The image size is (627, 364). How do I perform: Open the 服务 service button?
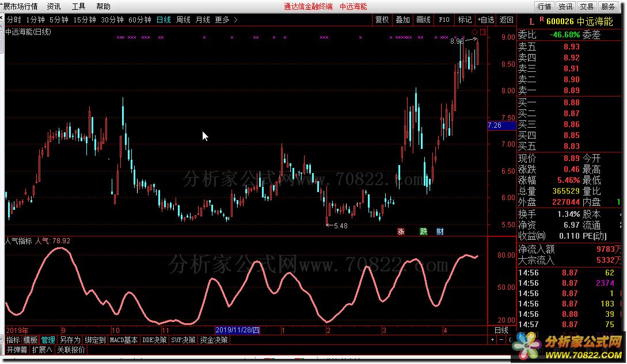608,6
